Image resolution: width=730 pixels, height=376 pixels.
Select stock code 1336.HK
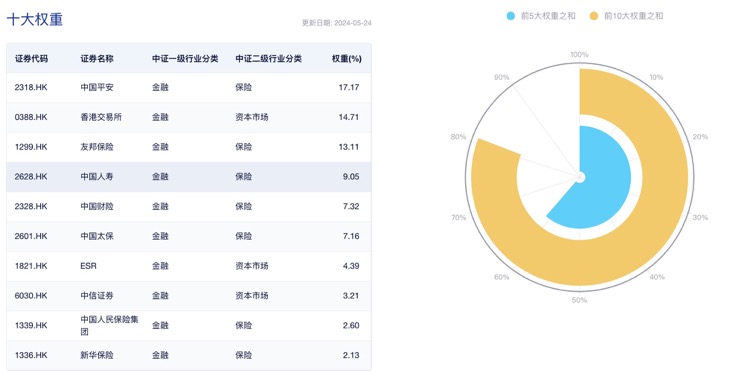tap(31, 356)
